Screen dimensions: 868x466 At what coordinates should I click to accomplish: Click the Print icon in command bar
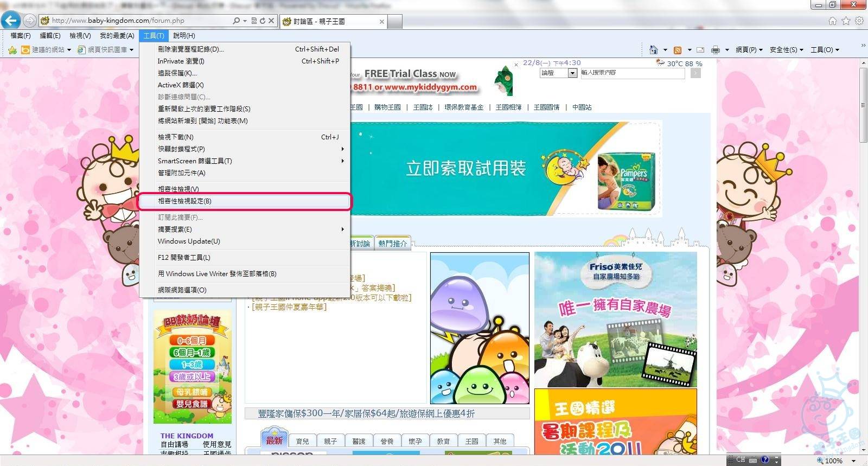(715, 50)
